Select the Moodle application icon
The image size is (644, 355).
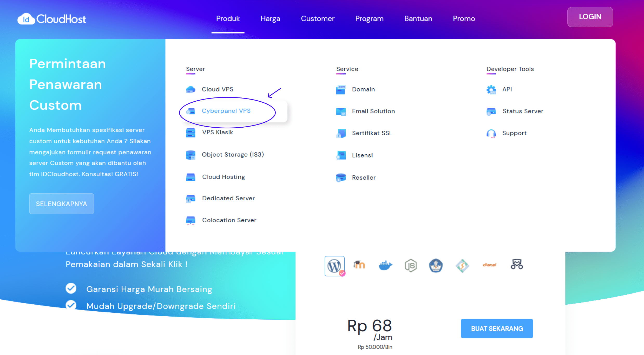point(360,266)
